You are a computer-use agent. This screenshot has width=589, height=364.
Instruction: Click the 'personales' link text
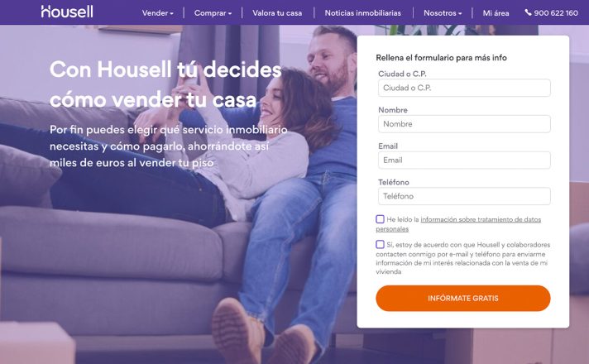pyautogui.click(x=392, y=229)
